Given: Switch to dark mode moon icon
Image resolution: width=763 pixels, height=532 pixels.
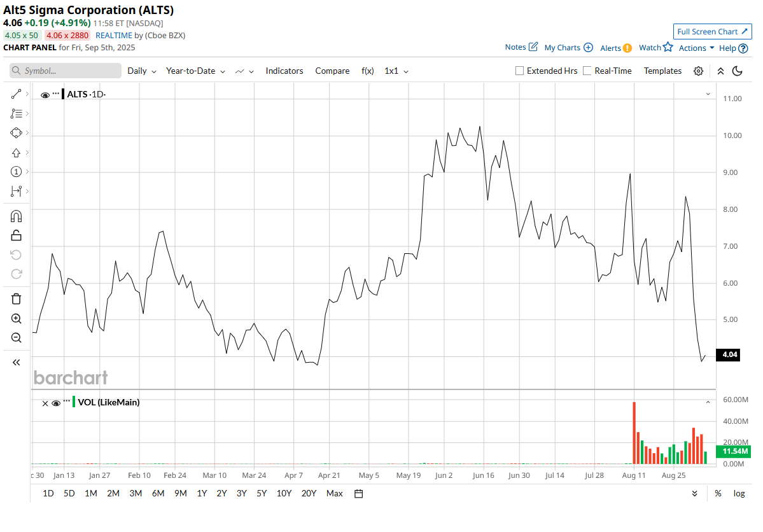Looking at the screenshot, I should tap(738, 71).
